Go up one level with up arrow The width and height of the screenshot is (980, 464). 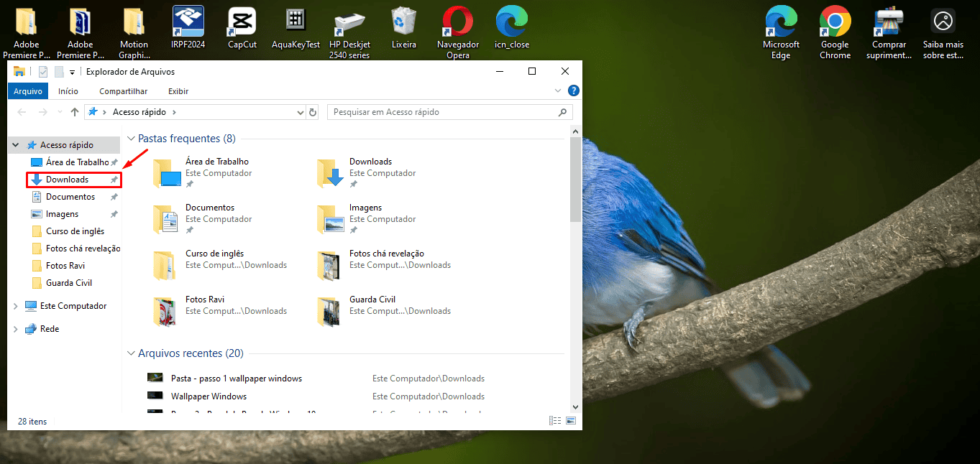click(x=75, y=112)
